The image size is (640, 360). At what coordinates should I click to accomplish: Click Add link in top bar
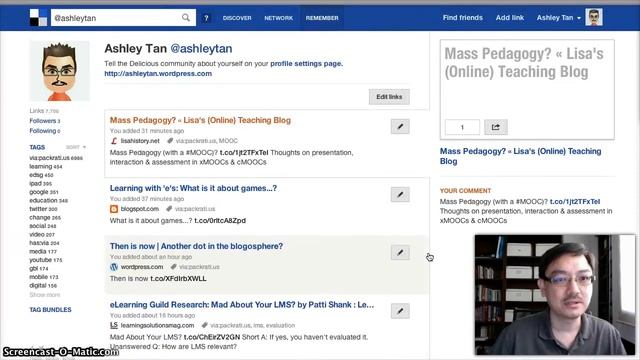coord(510,18)
